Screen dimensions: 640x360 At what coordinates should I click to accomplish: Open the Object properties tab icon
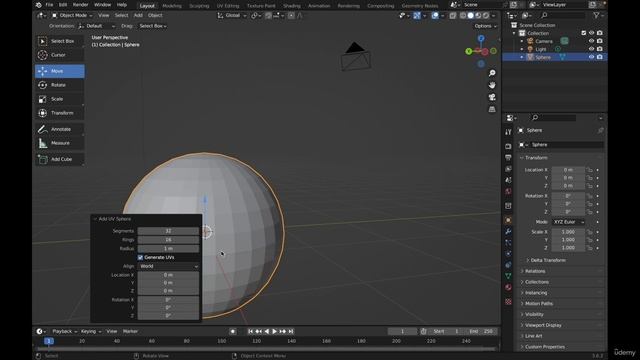508,220
